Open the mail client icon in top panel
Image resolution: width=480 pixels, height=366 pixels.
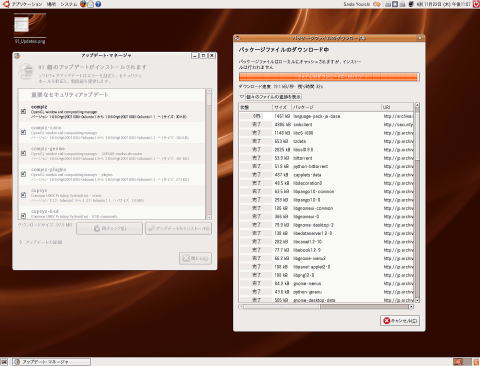(x=91, y=4)
